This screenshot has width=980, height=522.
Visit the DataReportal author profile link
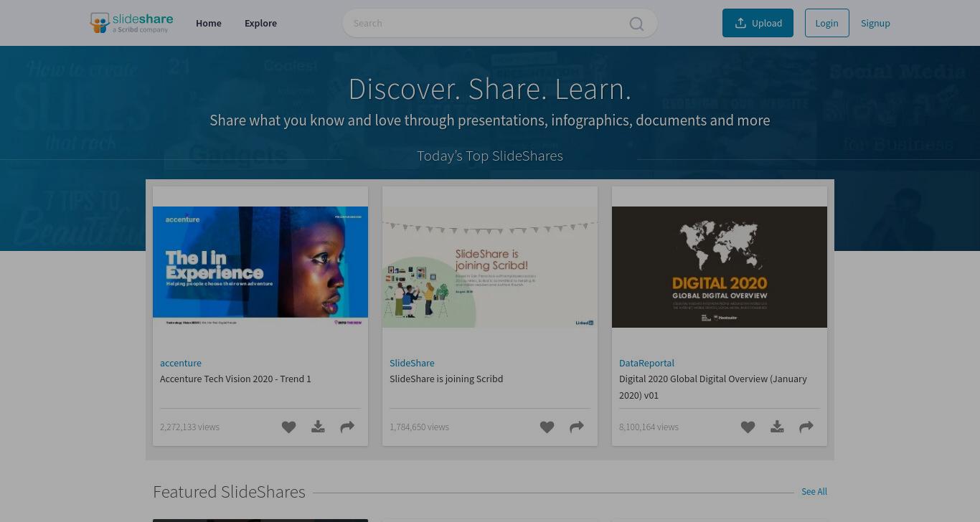646,363
